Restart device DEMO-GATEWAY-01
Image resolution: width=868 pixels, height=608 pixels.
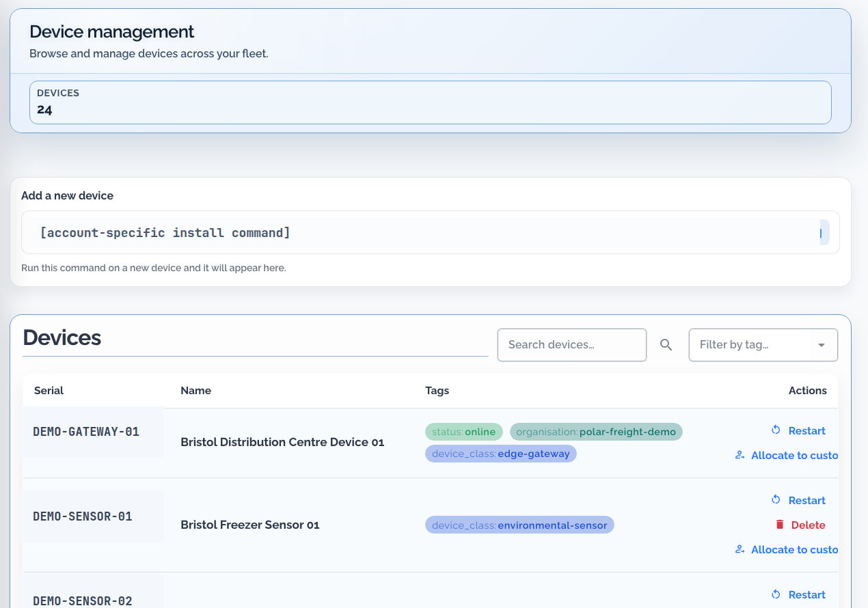pyautogui.click(x=798, y=430)
